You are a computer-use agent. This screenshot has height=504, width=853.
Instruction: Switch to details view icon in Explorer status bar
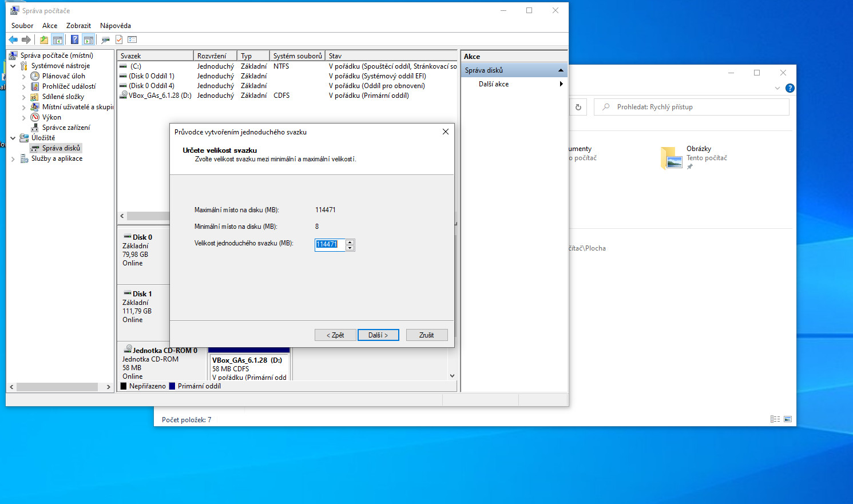775,419
